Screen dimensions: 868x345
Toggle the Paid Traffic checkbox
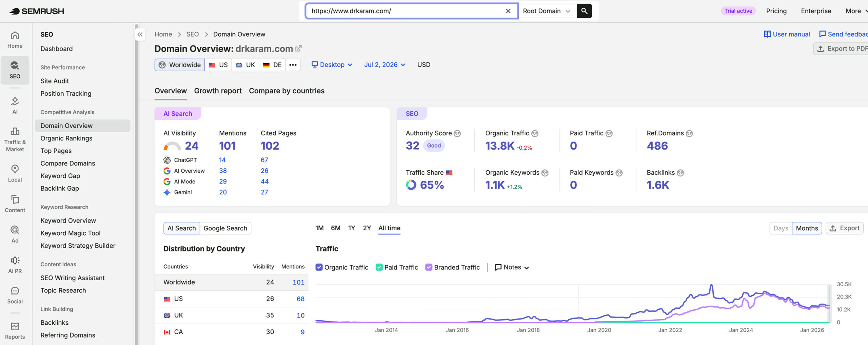379,267
